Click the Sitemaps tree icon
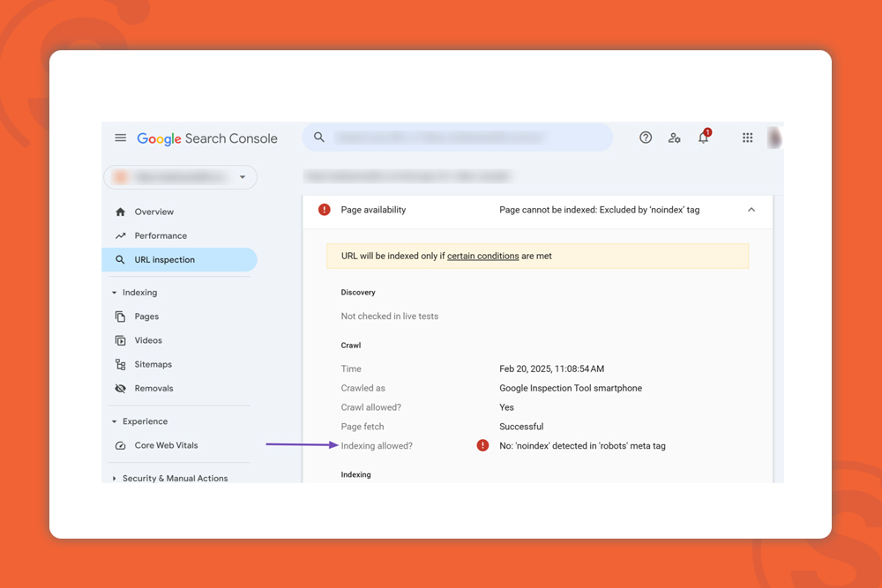Screen dimensions: 882x588 tap(120, 364)
